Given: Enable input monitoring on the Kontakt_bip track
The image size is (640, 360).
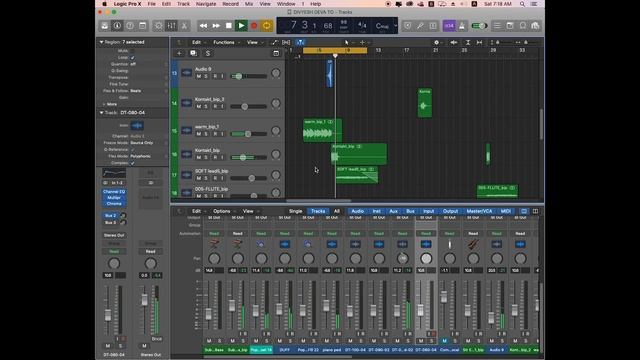Looking at the screenshot, I should click(222, 158).
